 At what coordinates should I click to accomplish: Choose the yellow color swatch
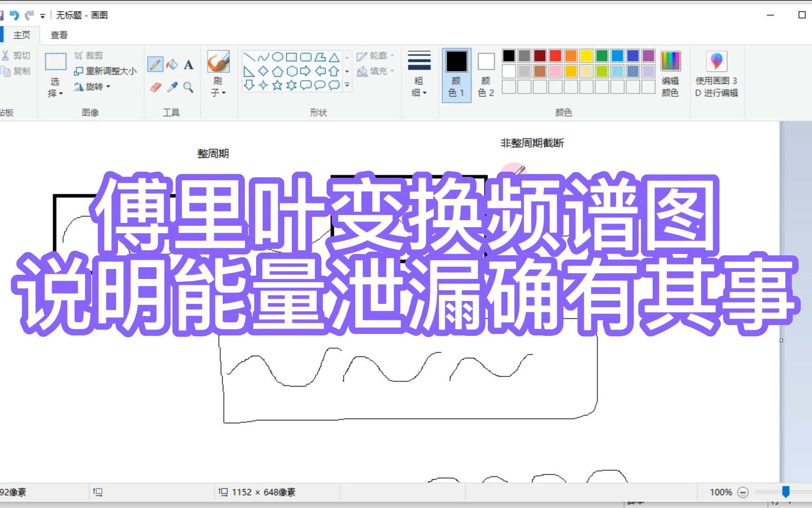tap(586, 56)
